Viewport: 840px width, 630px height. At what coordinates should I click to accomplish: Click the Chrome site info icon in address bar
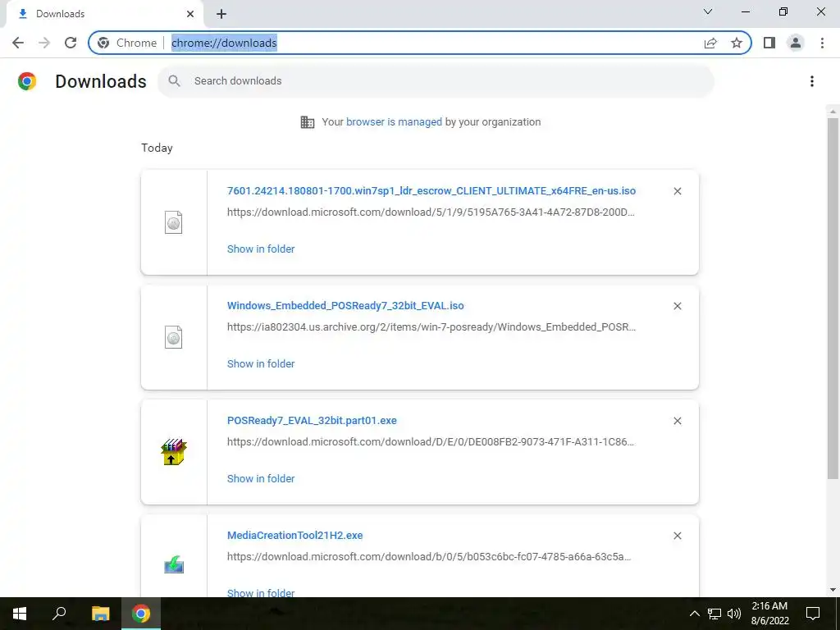tap(103, 43)
